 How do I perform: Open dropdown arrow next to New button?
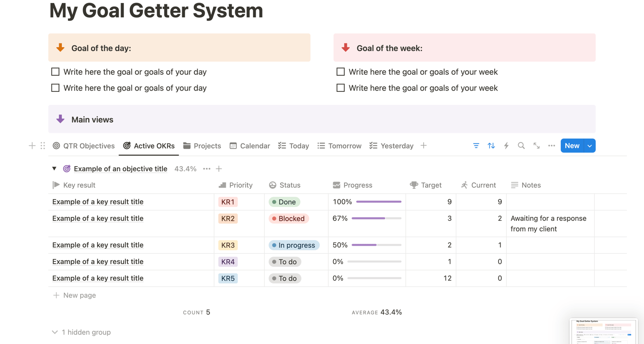coord(590,146)
